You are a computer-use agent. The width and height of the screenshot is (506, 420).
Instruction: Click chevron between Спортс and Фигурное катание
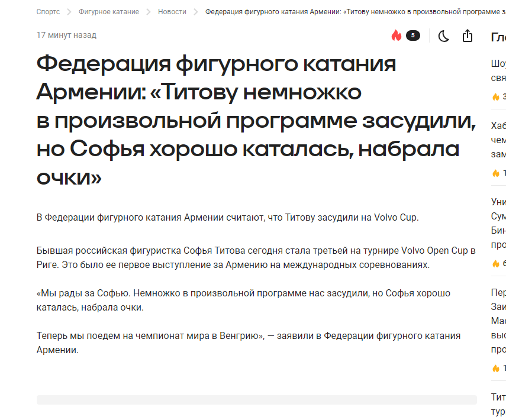(x=69, y=12)
